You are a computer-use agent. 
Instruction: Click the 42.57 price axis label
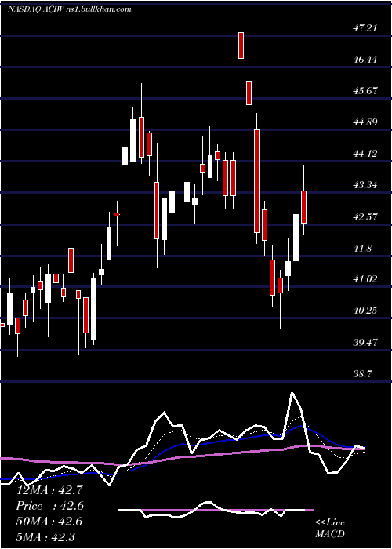click(365, 216)
